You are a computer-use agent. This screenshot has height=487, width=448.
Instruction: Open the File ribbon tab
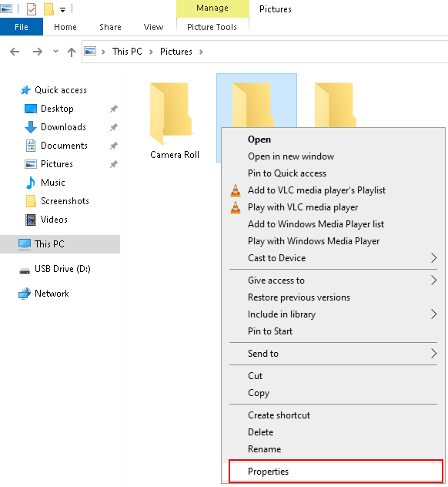22,27
